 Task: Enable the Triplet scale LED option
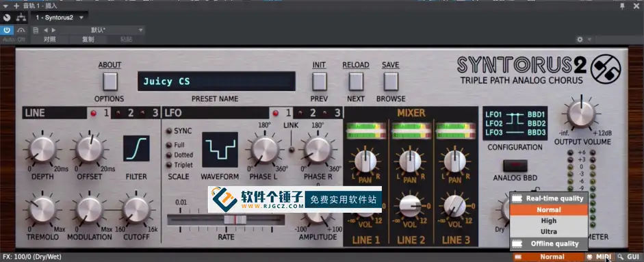tap(169, 165)
